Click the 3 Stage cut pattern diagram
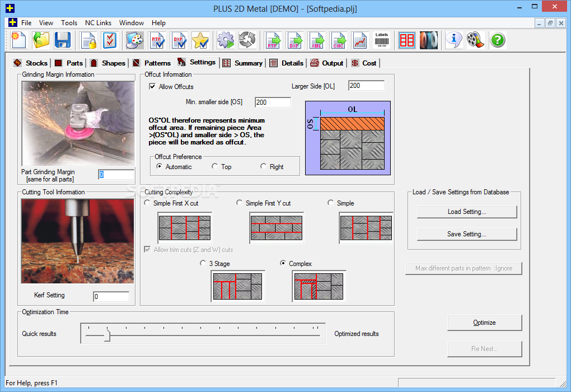Viewport: 571px width, 392px height. 238,286
